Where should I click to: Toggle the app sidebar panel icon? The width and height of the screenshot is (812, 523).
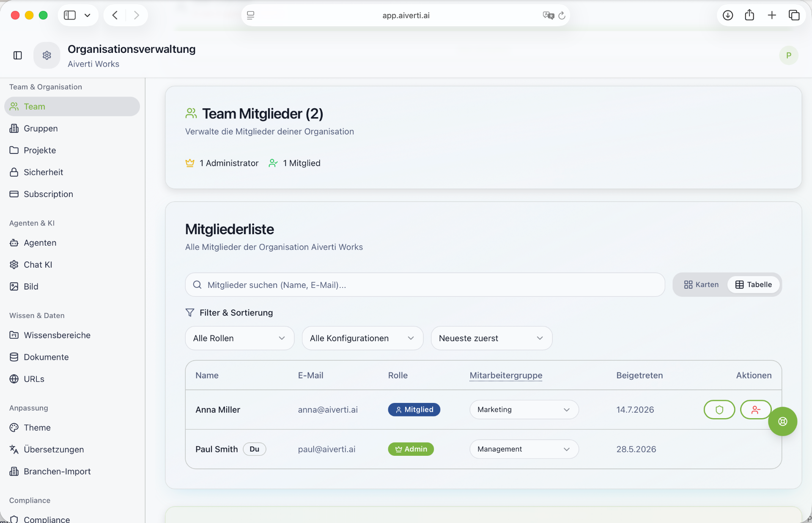18,55
